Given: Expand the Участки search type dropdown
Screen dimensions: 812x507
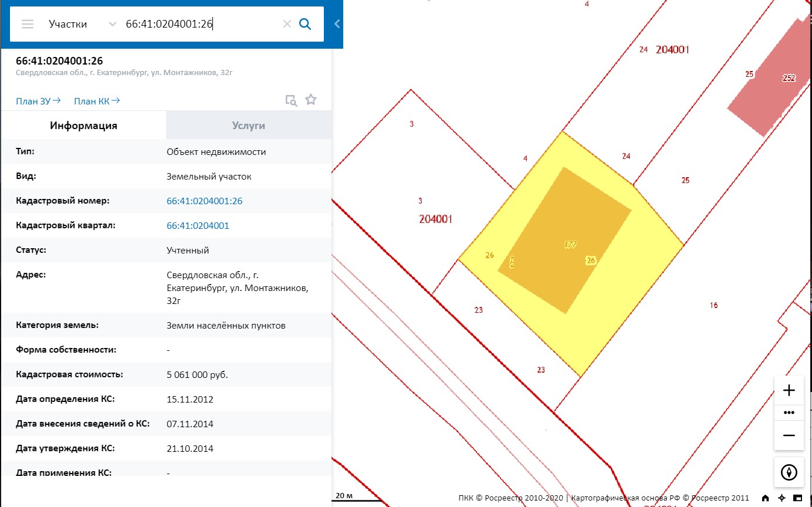Looking at the screenshot, I should coord(112,24).
